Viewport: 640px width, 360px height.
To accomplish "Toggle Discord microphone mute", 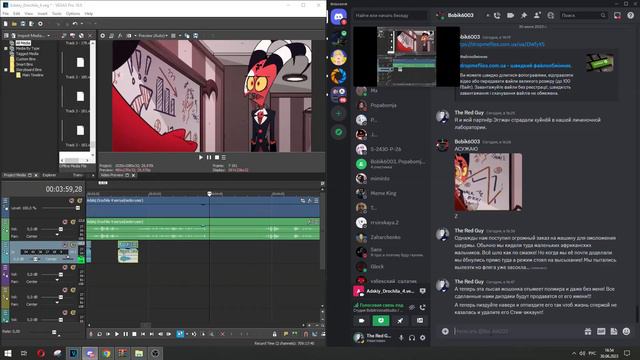I will 401,338.
